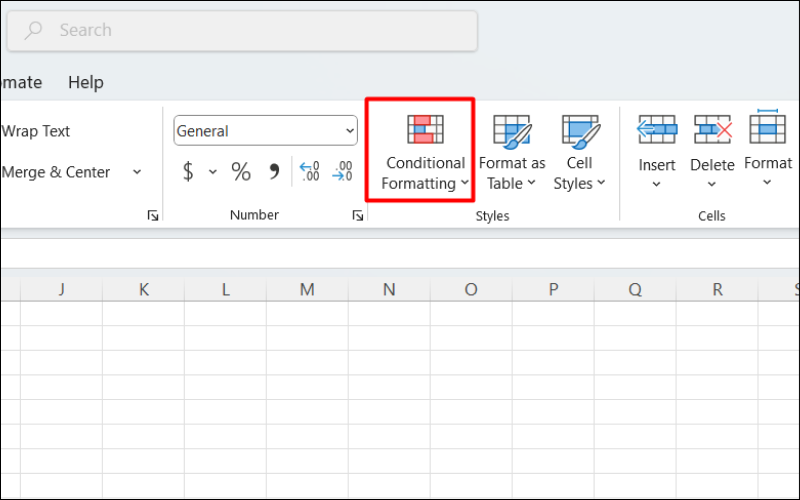
Task: Select column L header
Action: click(226, 289)
